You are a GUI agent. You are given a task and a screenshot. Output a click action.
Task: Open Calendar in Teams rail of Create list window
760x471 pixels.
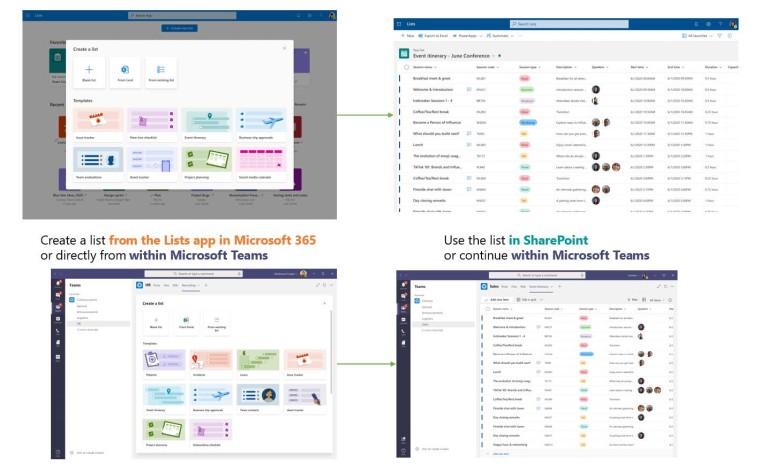tap(58, 319)
